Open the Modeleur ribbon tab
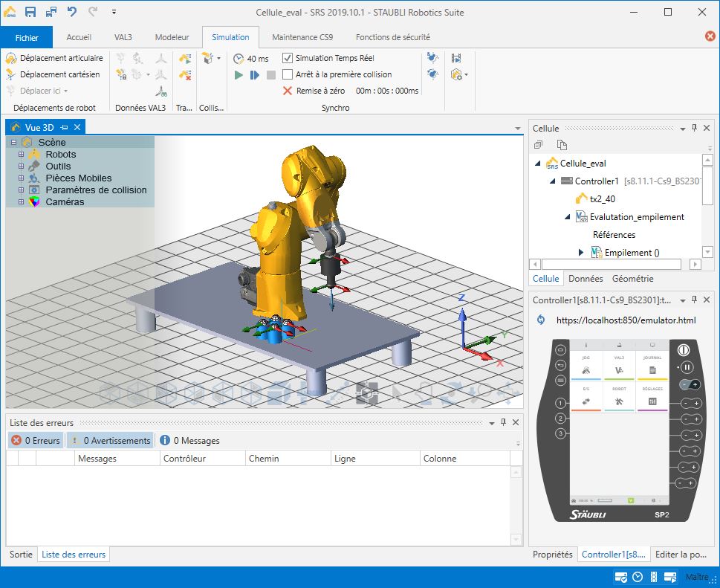Viewport: 720px width, 588px height. click(x=172, y=37)
